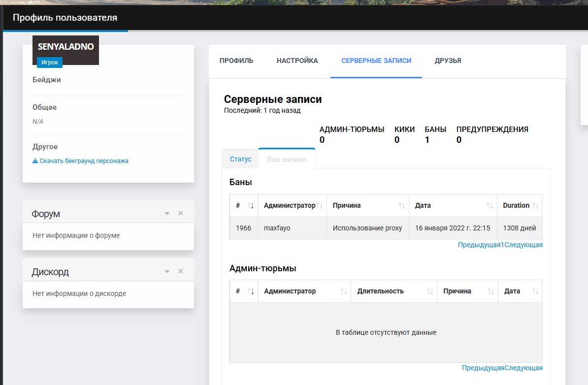Select the Серверные записи tab
This screenshot has width=588, height=385.
[376, 61]
